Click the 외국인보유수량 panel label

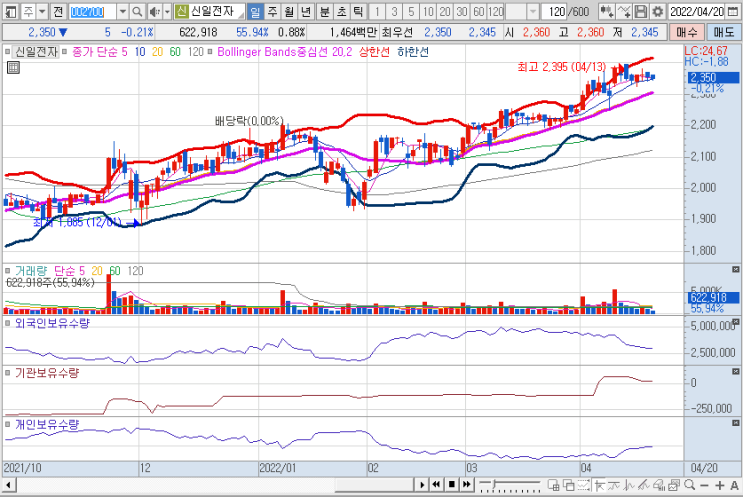[52, 323]
